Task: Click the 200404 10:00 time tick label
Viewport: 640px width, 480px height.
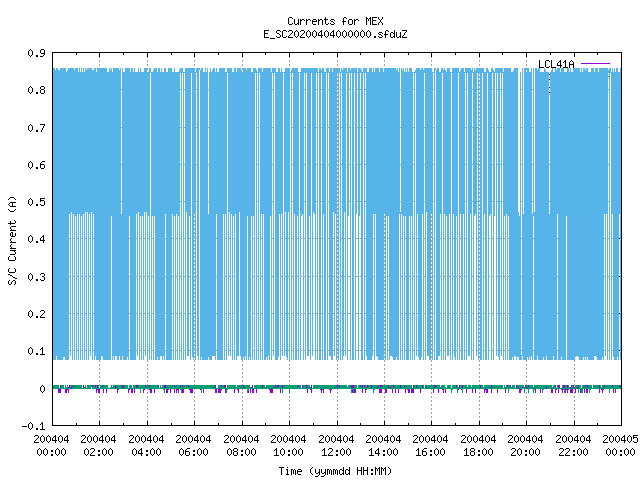Action: click(289, 446)
